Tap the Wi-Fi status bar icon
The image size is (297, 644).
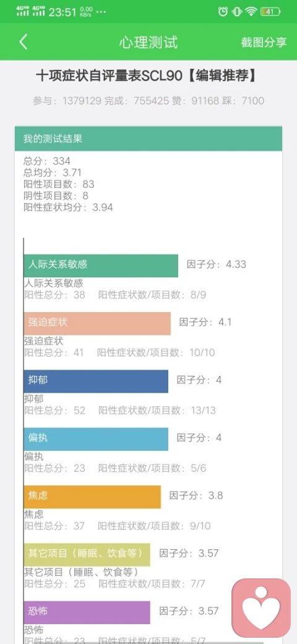[251, 12]
